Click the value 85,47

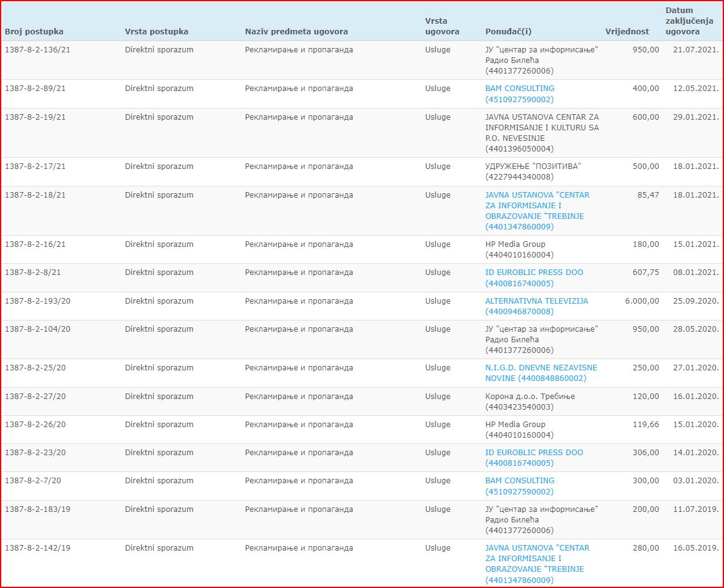click(649, 195)
